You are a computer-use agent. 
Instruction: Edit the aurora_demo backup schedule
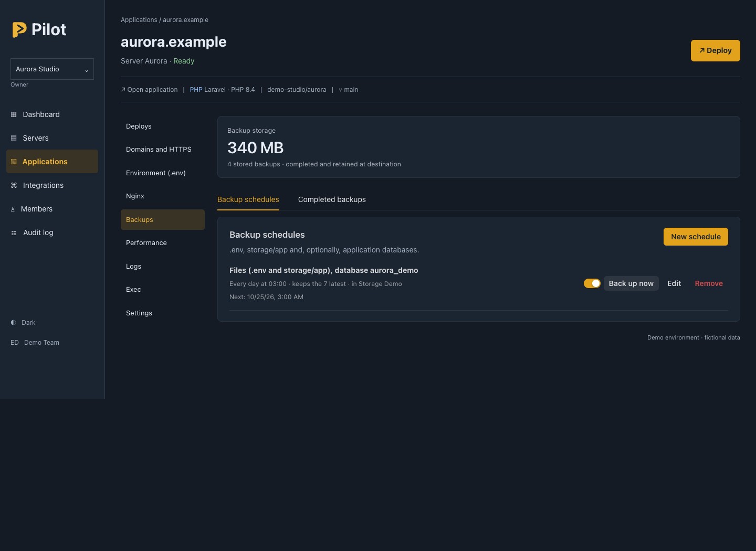[x=674, y=283]
